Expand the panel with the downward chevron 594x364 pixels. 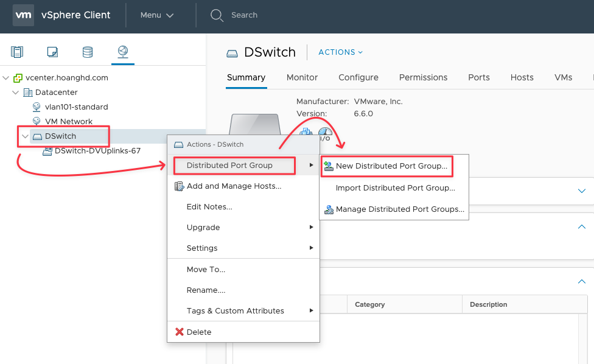click(582, 191)
